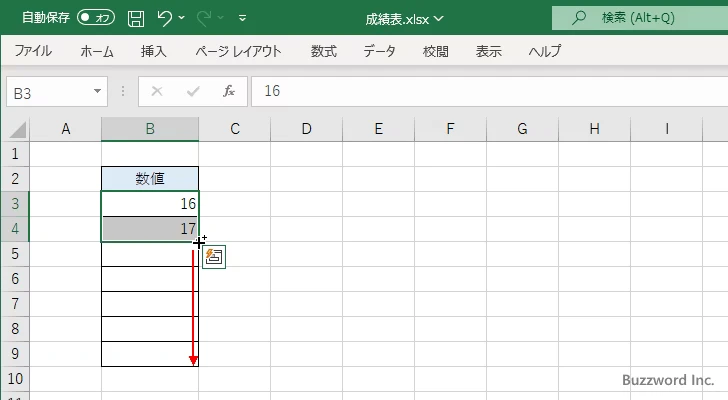Image resolution: width=728 pixels, height=400 pixels.
Task: Open the ページ レイアウト tab
Action: coord(238,51)
